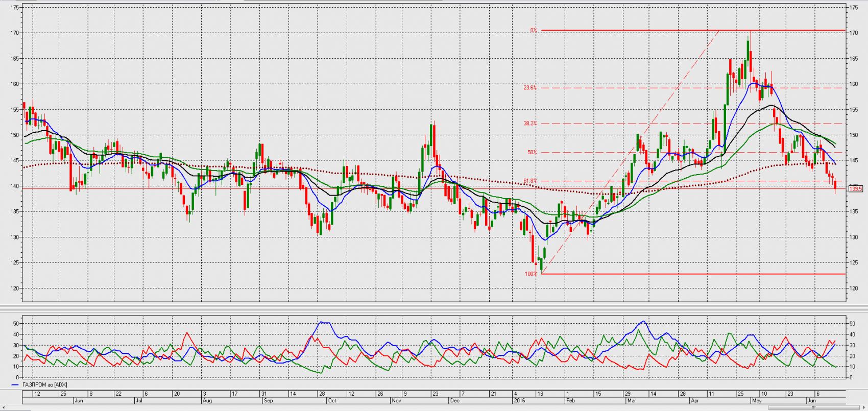The height and width of the screenshot is (411, 868).
Task: Select the 100% Fibonacci level label
Action: pyautogui.click(x=531, y=274)
